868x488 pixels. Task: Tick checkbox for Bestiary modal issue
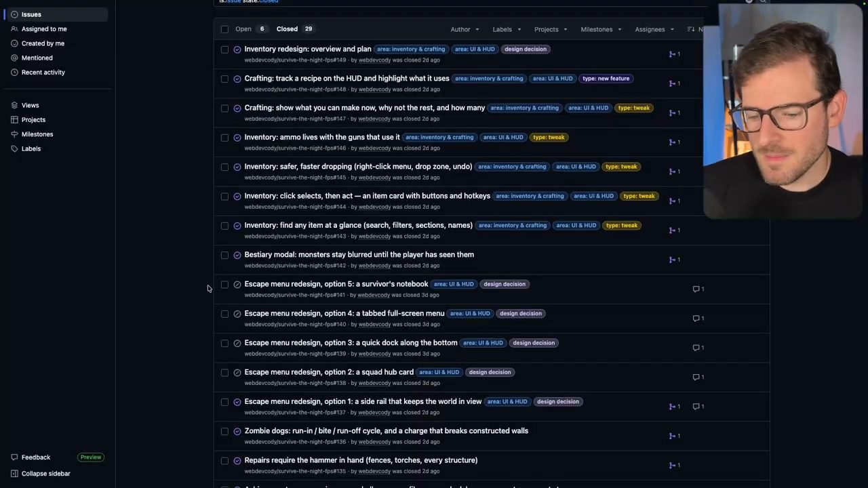(224, 255)
